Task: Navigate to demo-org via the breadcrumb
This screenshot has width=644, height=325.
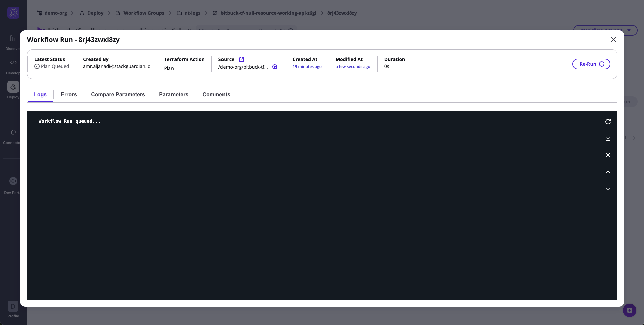Action: [56, 13]
